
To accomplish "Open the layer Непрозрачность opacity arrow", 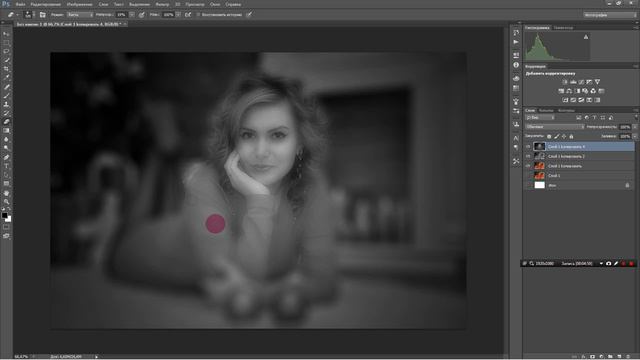I will click(634, 127).
